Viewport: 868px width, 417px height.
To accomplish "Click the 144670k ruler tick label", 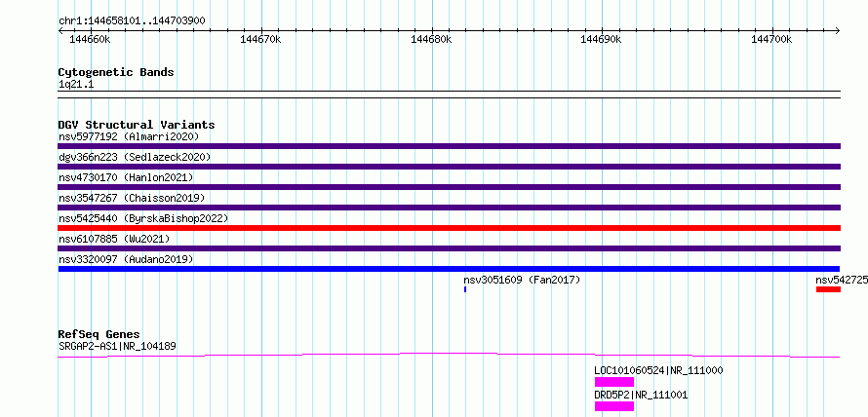I will 260,39.
